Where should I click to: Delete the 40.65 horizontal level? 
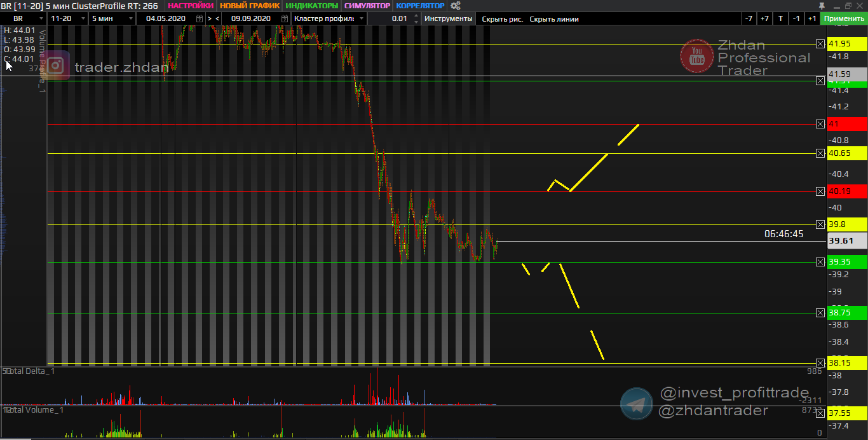click(820, 153)
